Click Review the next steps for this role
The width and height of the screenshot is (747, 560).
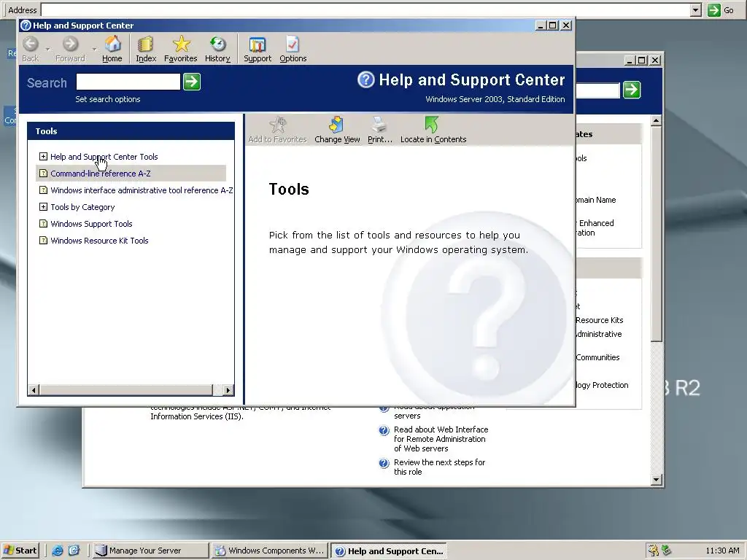pyautogui.click(x=439, y=467)
